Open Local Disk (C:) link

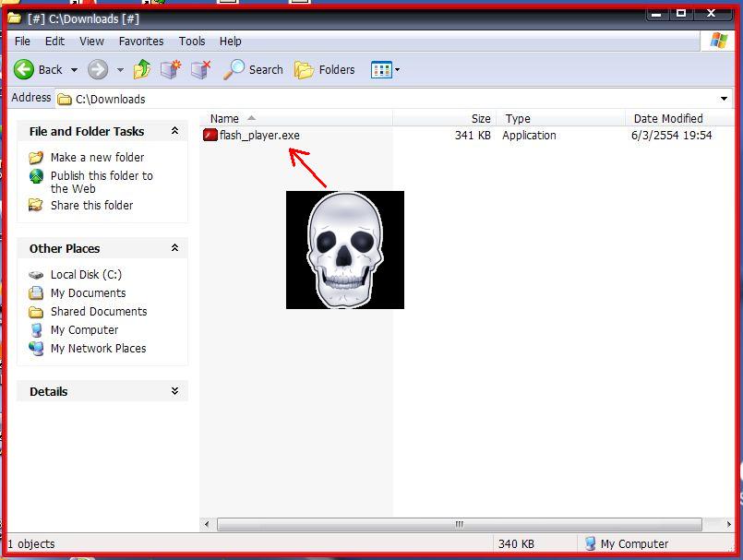[86, 274]
